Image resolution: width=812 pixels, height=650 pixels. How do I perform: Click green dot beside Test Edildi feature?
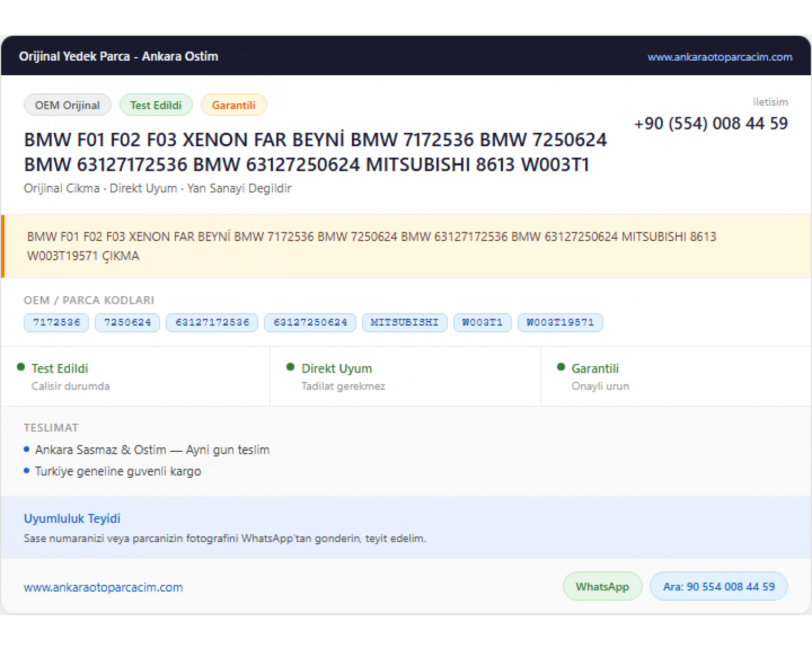tap(21, 367)
